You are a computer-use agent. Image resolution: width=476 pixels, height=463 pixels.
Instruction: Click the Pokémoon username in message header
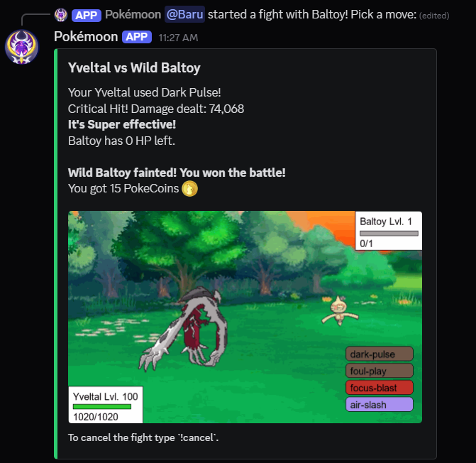click(86, 37)
